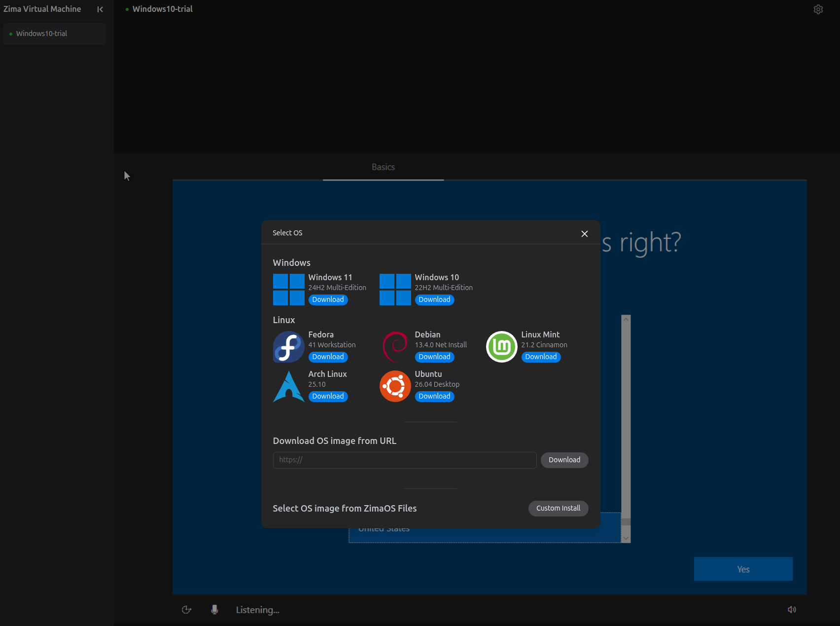Download Fedora 41 Workstation
Screen dimensions: 840x626
328,357
